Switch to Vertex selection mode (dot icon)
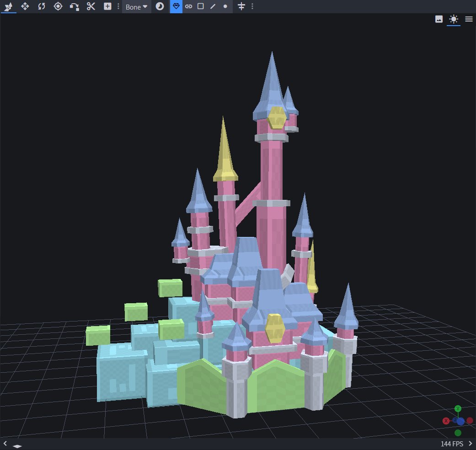 point(225,6)
